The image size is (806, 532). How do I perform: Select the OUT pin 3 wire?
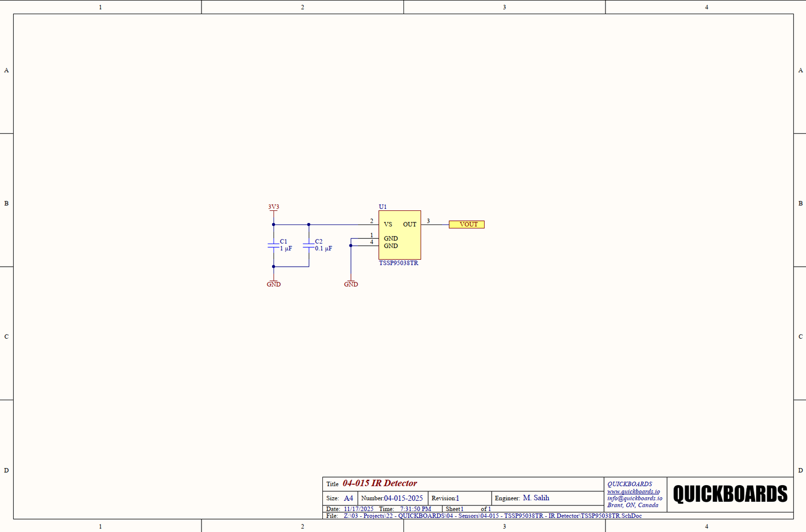pos(435,224)
